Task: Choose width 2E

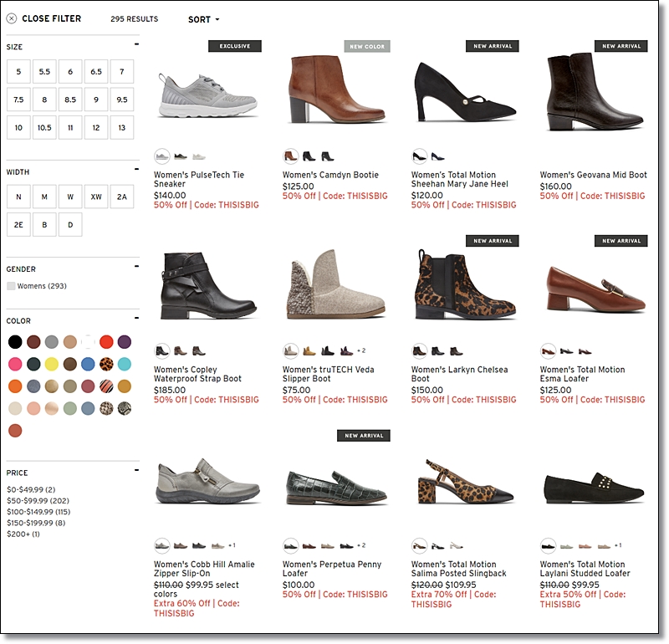Action: tap(18, 225)
